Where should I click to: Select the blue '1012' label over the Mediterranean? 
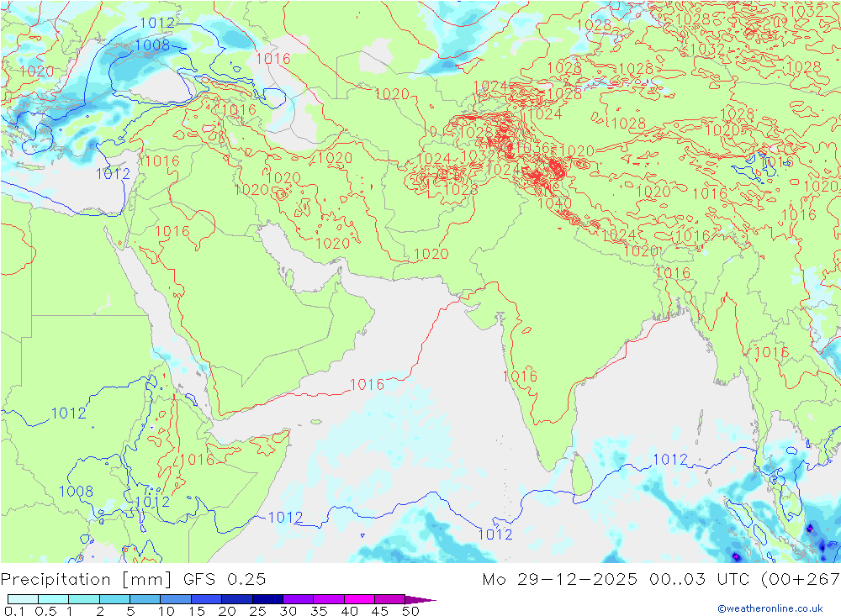(113, 174)
